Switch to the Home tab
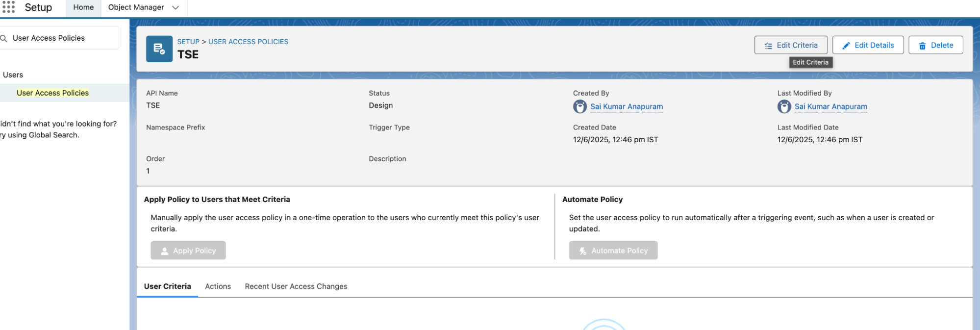The height and width of the screenshot is (330, 980). pos(83,7)
